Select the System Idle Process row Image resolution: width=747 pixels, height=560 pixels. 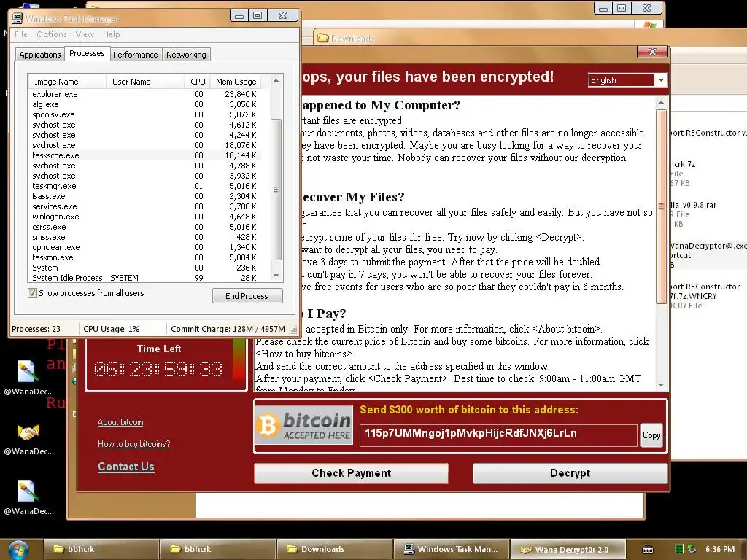pos(144,278)
